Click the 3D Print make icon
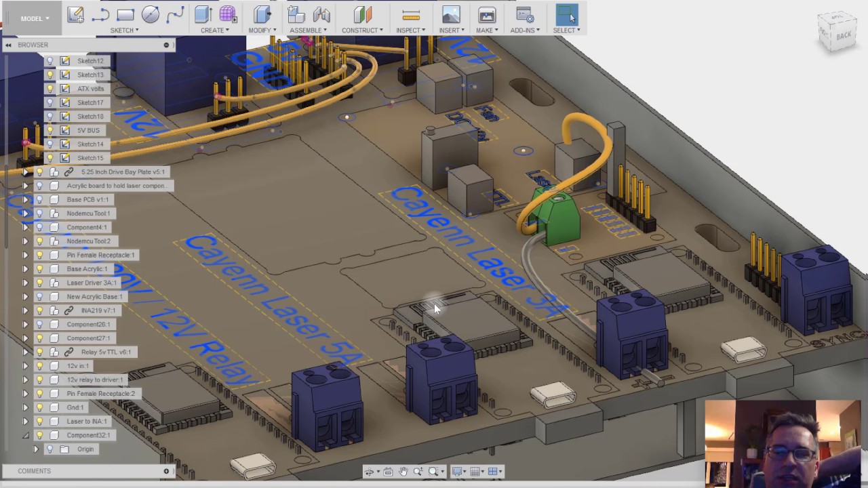This screenshot has height=488, width=868. 487,14
